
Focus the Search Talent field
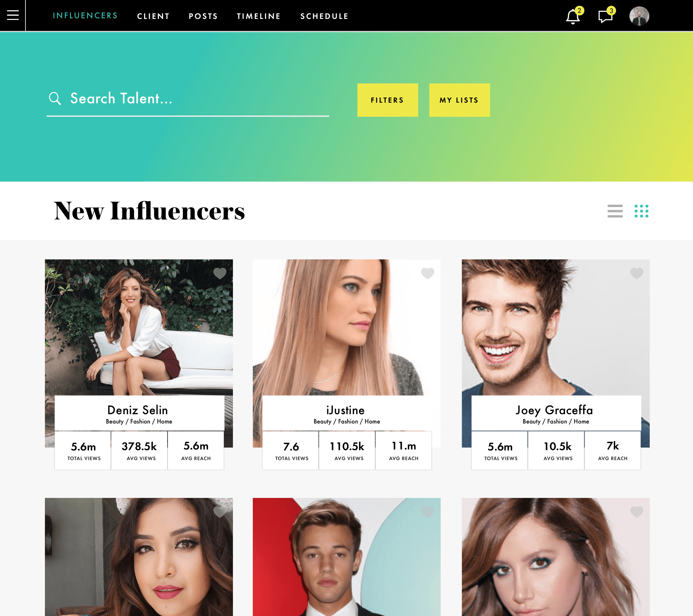click(x=188, y=99)
